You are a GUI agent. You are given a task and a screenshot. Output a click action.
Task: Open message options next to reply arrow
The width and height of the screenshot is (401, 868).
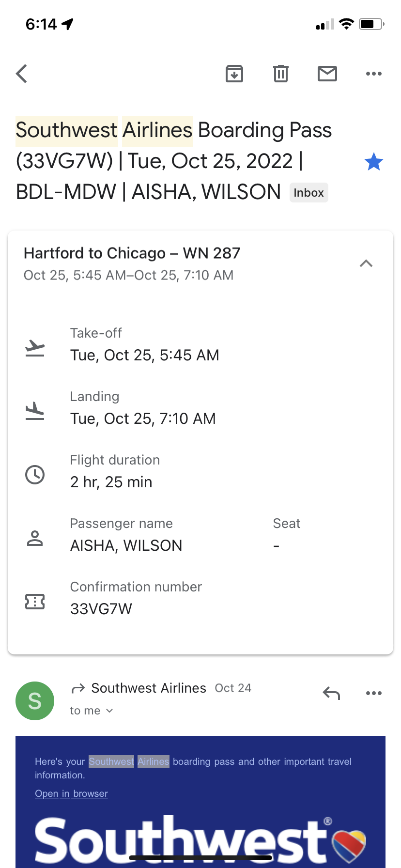(x=374, y=694)
